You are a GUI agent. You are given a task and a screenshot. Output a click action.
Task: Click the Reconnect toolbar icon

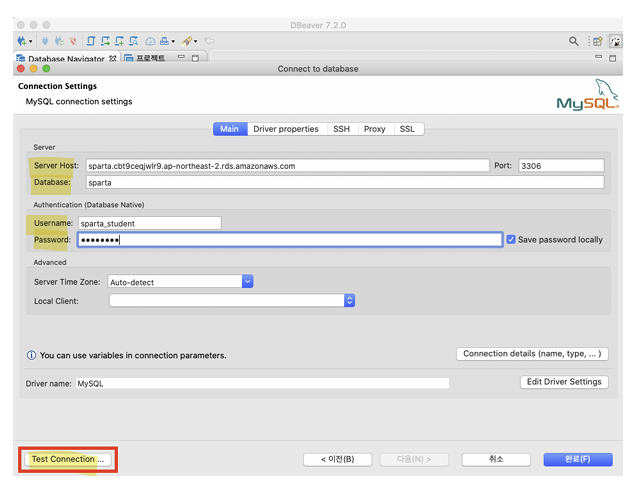(x=59, y=41)
